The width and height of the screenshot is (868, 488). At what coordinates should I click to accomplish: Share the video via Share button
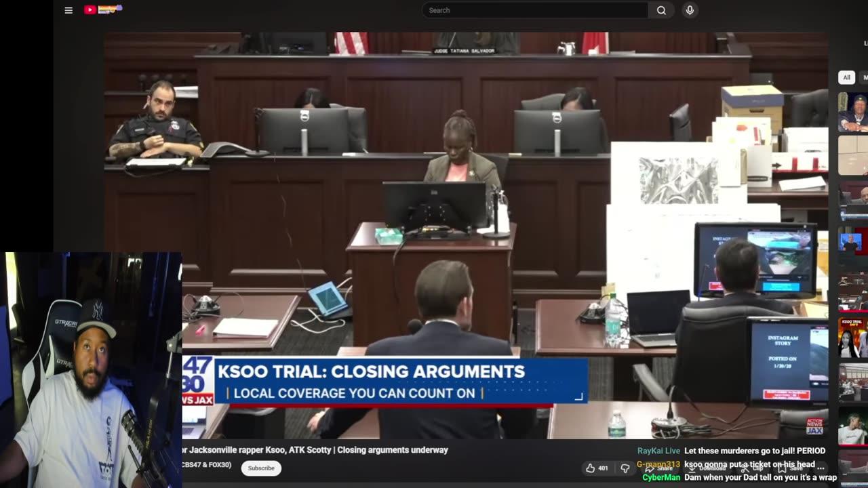tap(658, 468)
